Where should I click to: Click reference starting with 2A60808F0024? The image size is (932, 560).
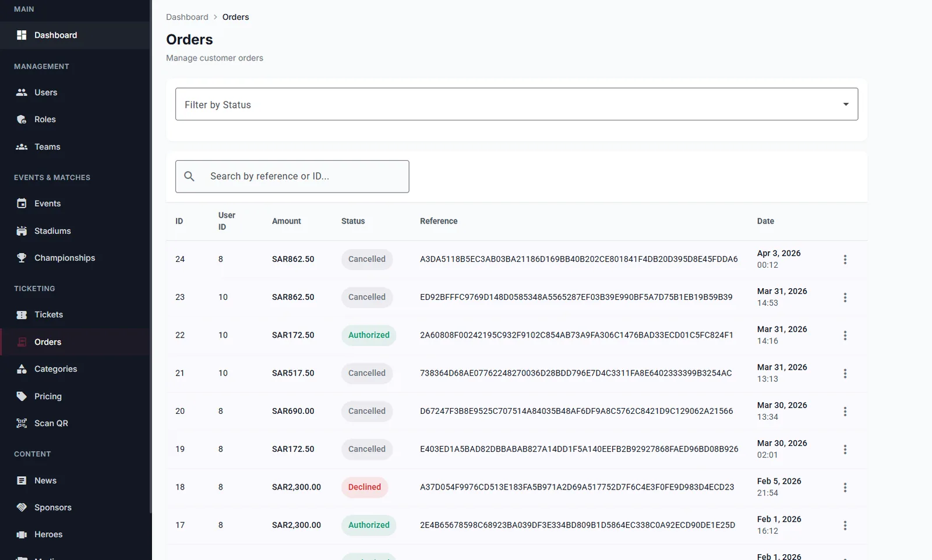pos(577,335)
